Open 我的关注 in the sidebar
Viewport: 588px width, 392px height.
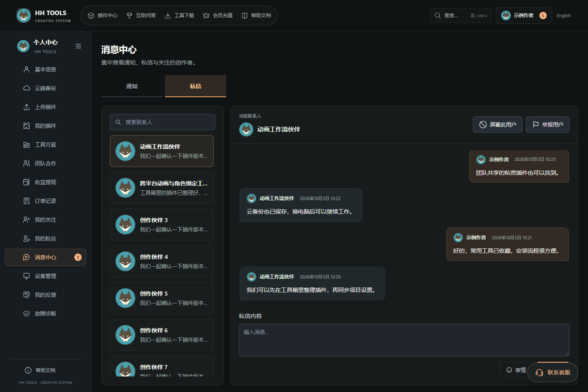coord(45,220)
